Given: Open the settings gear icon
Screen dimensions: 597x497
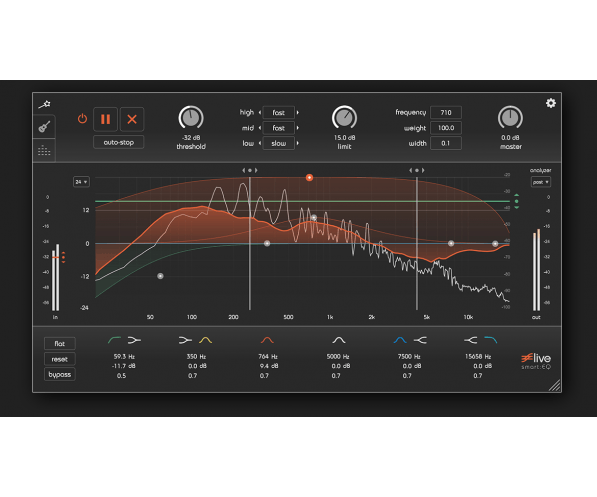Looking at the screenshot, I should tap(551, 103).
